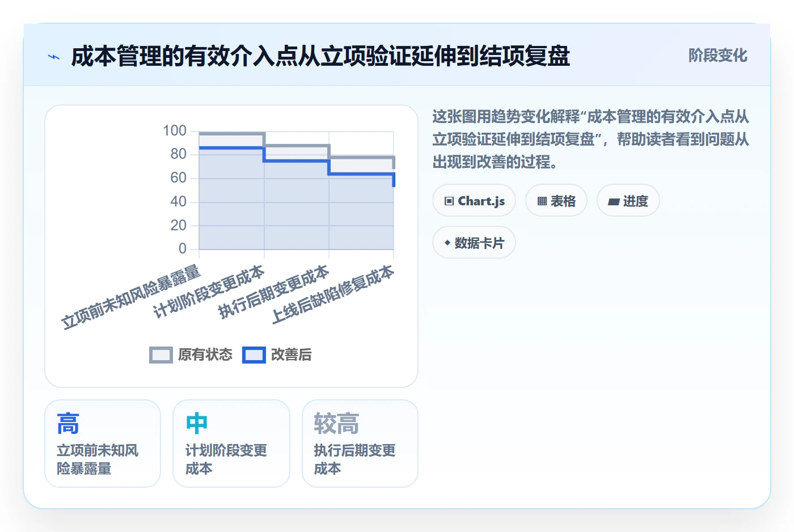Image resolution: width=794 pixels, height=532 pixels.
Task: Select the 表格 tag chip
Action: [556, 201]
